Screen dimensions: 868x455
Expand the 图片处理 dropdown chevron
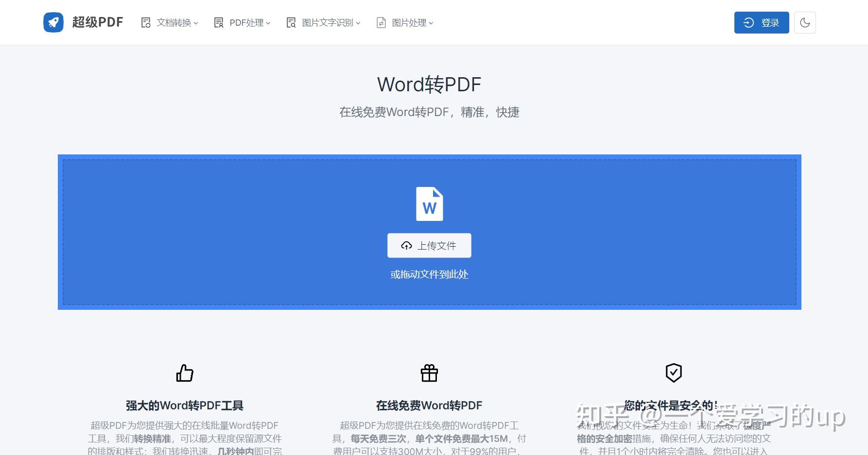coord(431,23)
